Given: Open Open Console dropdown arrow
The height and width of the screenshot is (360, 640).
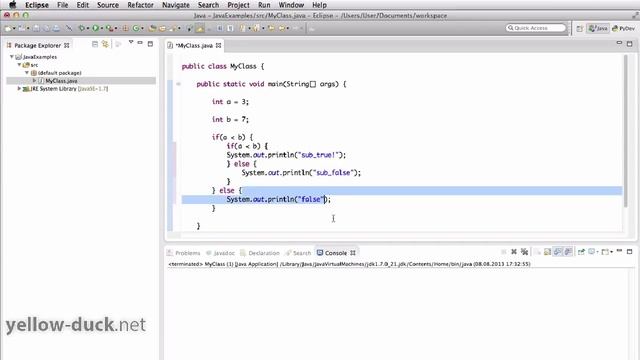Looking at the screenshot, I should click(611, 252).
